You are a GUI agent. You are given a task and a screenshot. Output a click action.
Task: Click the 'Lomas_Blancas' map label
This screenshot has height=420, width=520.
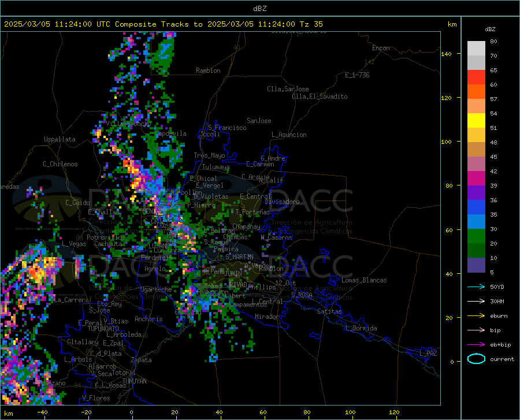coord(364,280)
